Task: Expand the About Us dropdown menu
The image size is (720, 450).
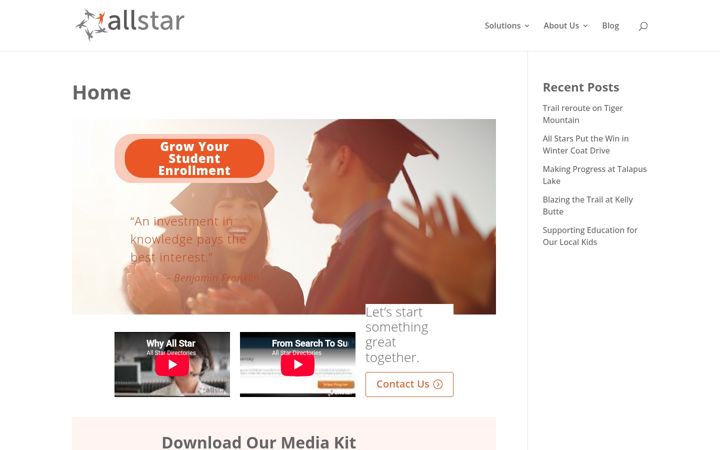Action: [x=565, y=26]
